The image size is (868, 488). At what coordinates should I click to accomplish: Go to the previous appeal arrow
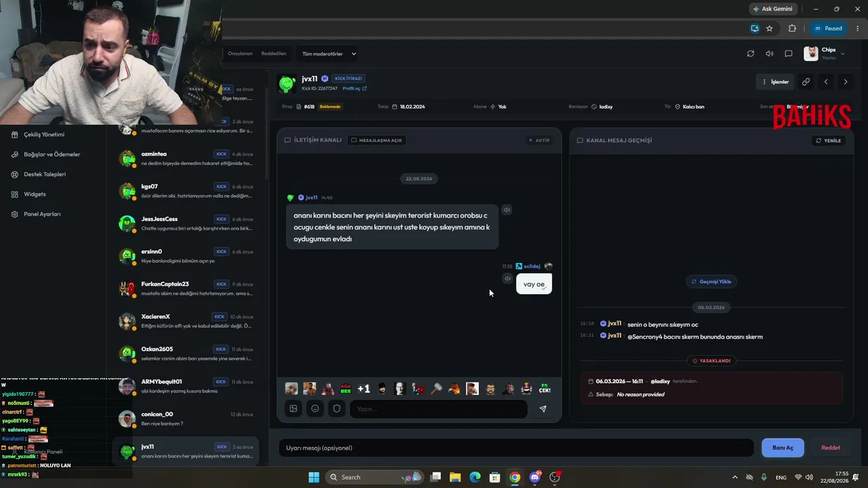point(826,82)
